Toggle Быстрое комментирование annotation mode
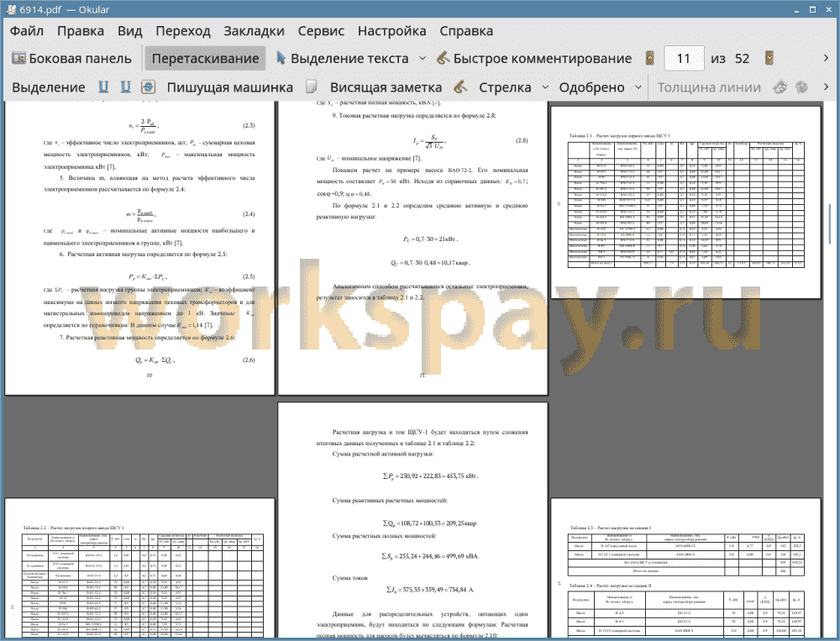840x641 pixels. click(x=534, y=59)
